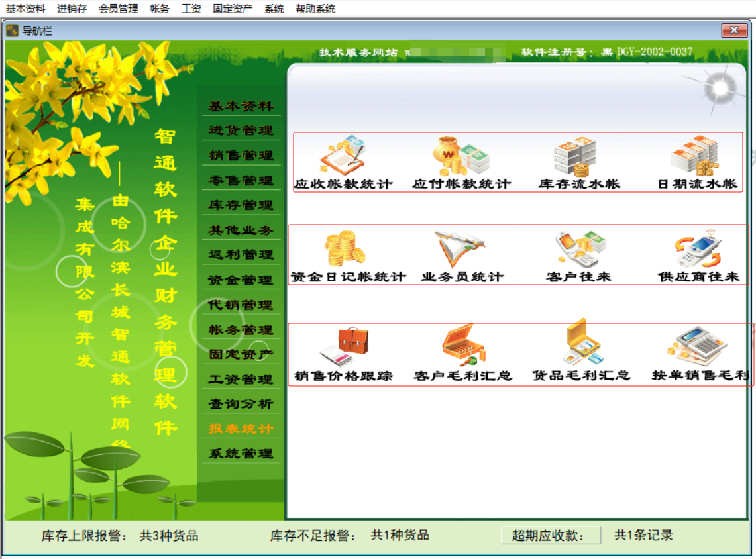Close the 导航栏 window

(734, 30)
